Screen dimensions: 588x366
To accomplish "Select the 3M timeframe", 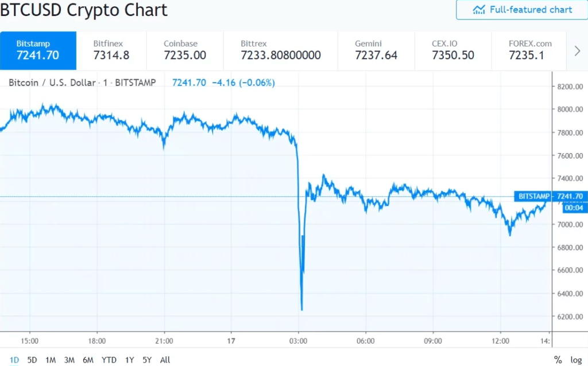I will pos(69,360).
